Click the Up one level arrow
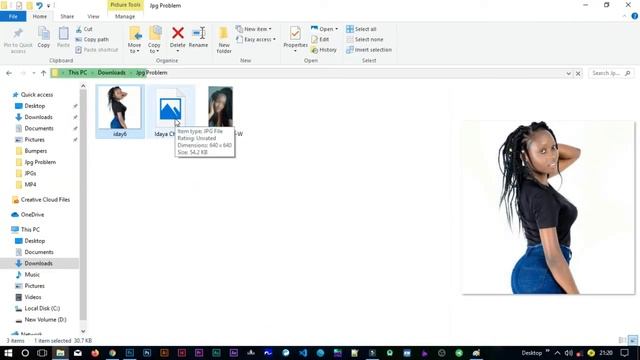Screen dimensions: 640x360 tap(43, 73)
